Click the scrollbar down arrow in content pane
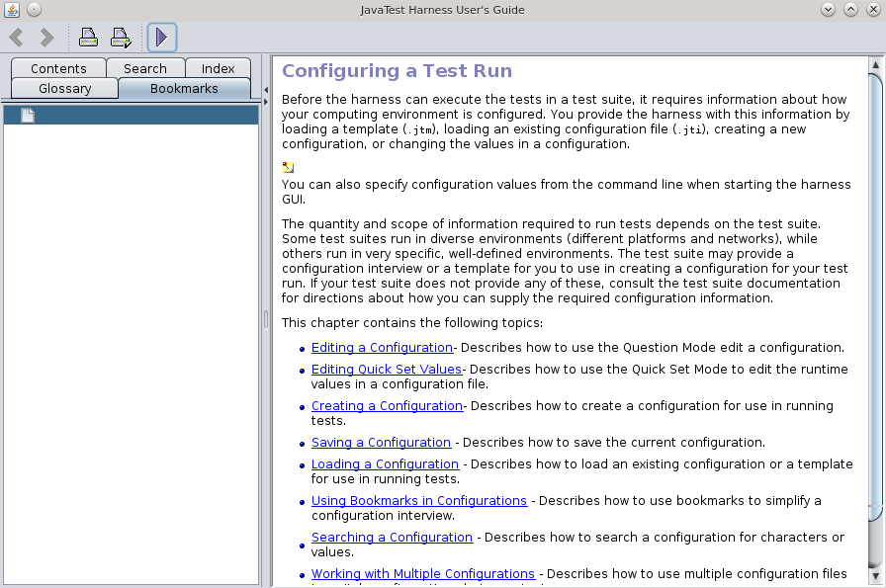886x588 pixels. pyautogui.click(x=876, y=577)
